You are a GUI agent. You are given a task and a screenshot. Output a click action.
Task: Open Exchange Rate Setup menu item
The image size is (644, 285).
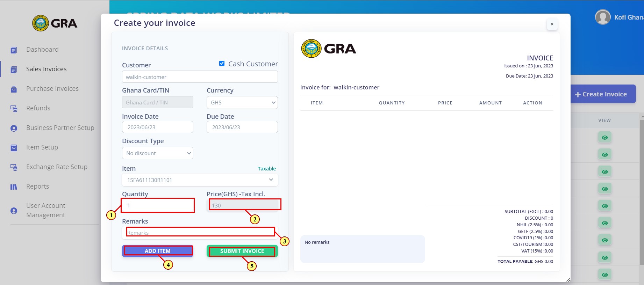(x=57, y=167)
